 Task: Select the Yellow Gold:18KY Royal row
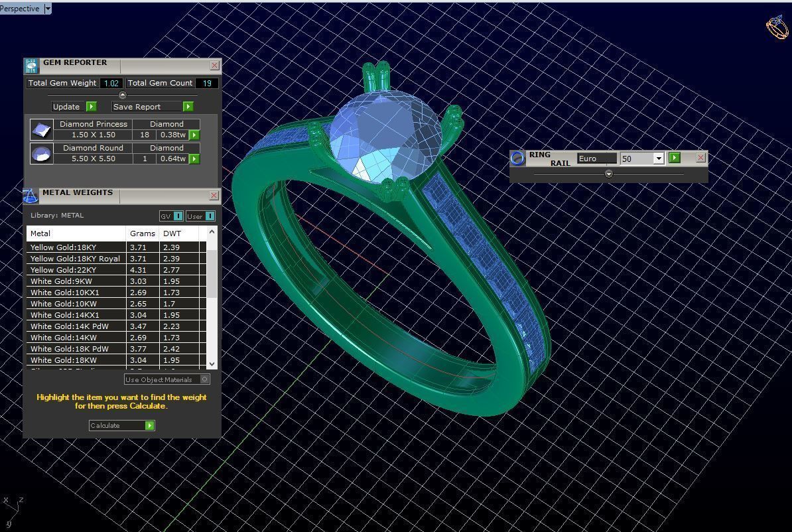(116, 258)
